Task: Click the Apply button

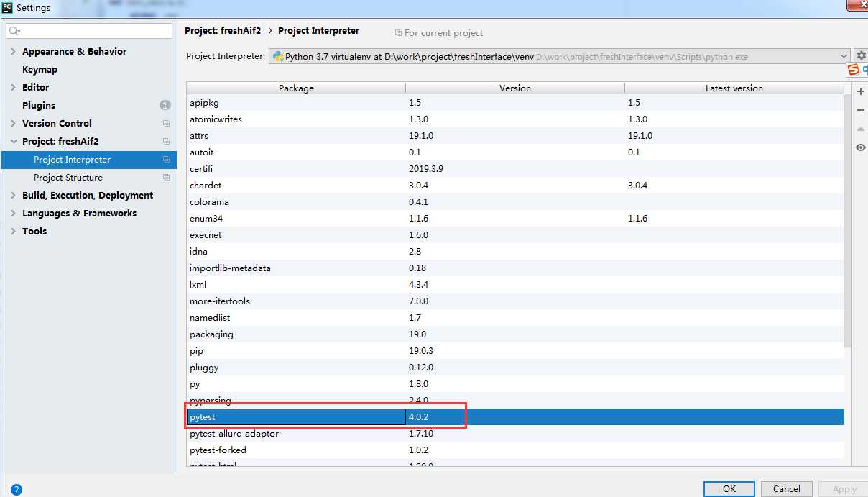Action: coord(844,489)
